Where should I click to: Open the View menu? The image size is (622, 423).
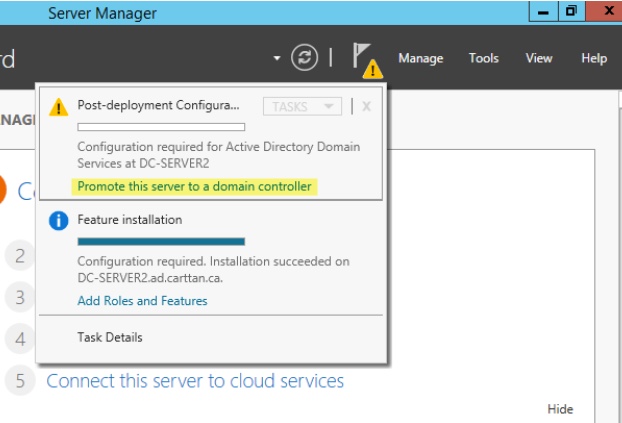tap(539, 58)
